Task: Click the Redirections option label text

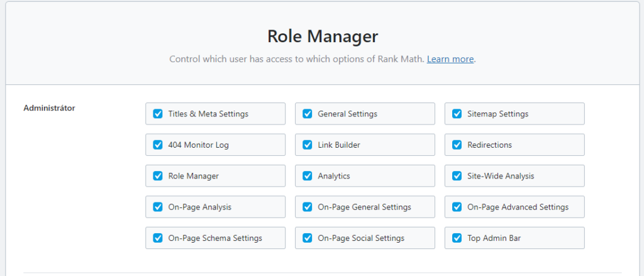Action: tap(489, 145)
